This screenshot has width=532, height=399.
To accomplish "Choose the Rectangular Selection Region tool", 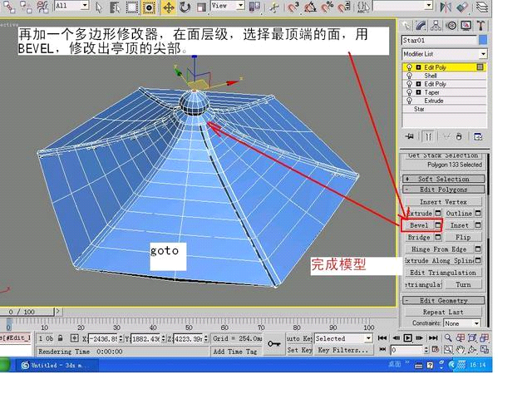I will point(132,7).
